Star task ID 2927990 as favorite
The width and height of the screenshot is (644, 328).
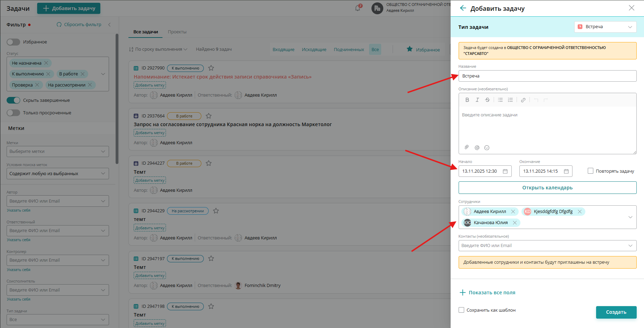[211, 68]
